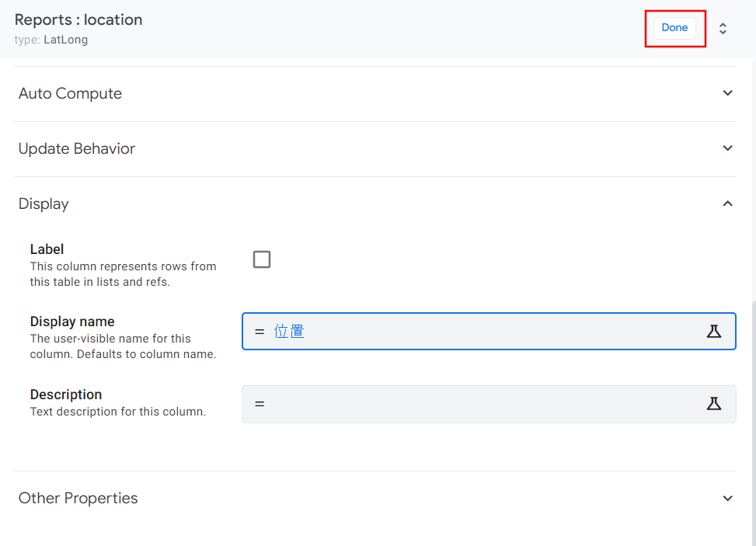Click the Auto Compute header text
Screen dimensions: 756x546
tap(70, 93)
